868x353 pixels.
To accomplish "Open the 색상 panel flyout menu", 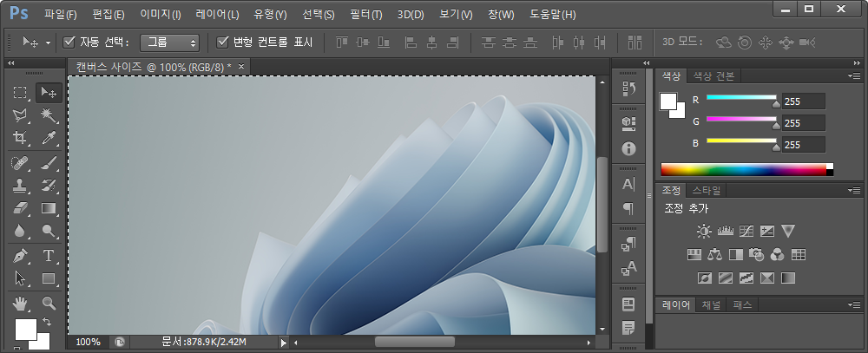I will [853, 75].
